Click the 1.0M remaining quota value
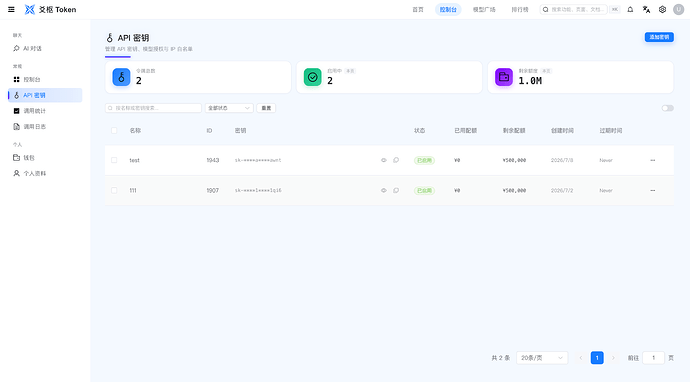Screen dimensions: 690x382 530,81
